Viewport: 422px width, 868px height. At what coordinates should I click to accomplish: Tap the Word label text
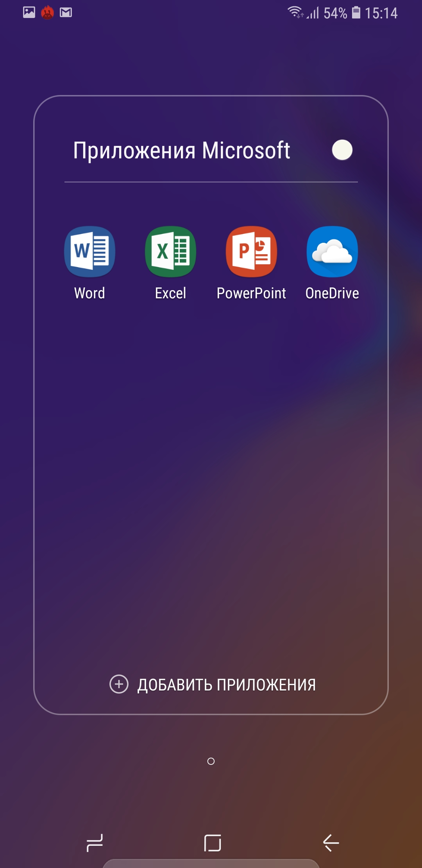pyautogui.click(x=89, y=293)
